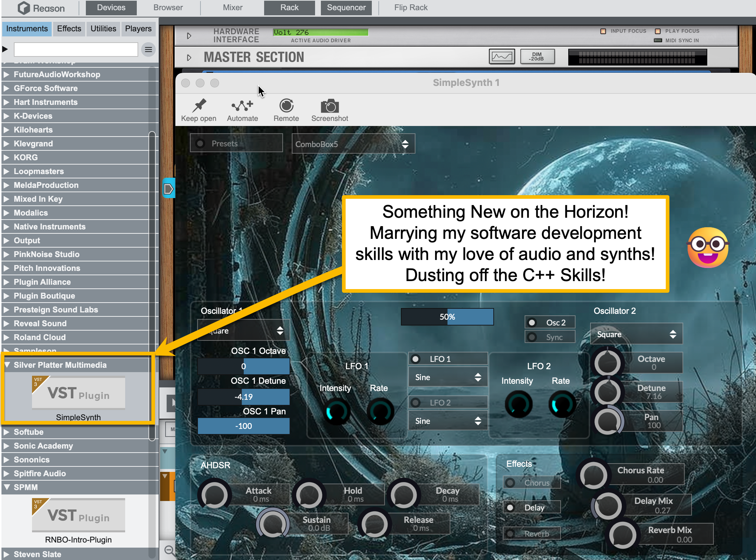
Task: Toggle the Presets button
Action: pos(236,143)
